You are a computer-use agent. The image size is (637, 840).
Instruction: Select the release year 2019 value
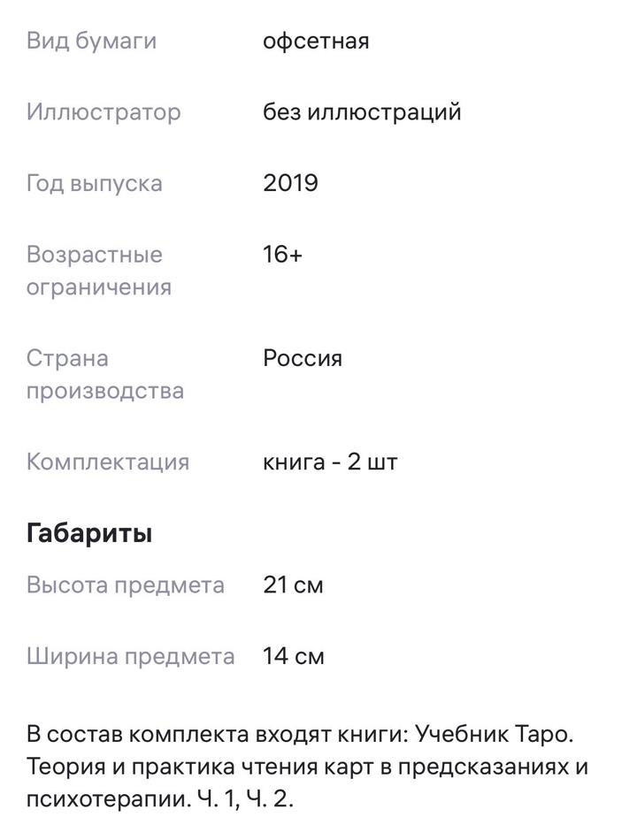click(x=290, y=183)
